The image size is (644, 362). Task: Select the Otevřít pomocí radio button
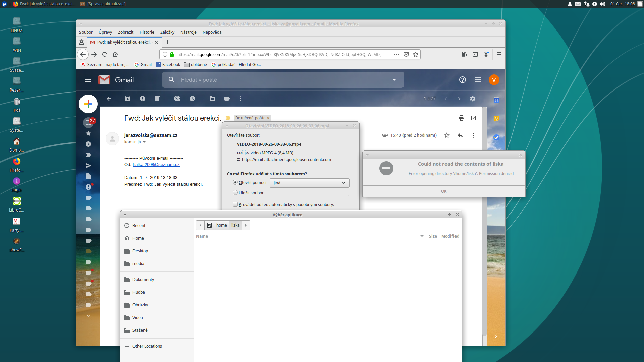click(x=235, y=182)
